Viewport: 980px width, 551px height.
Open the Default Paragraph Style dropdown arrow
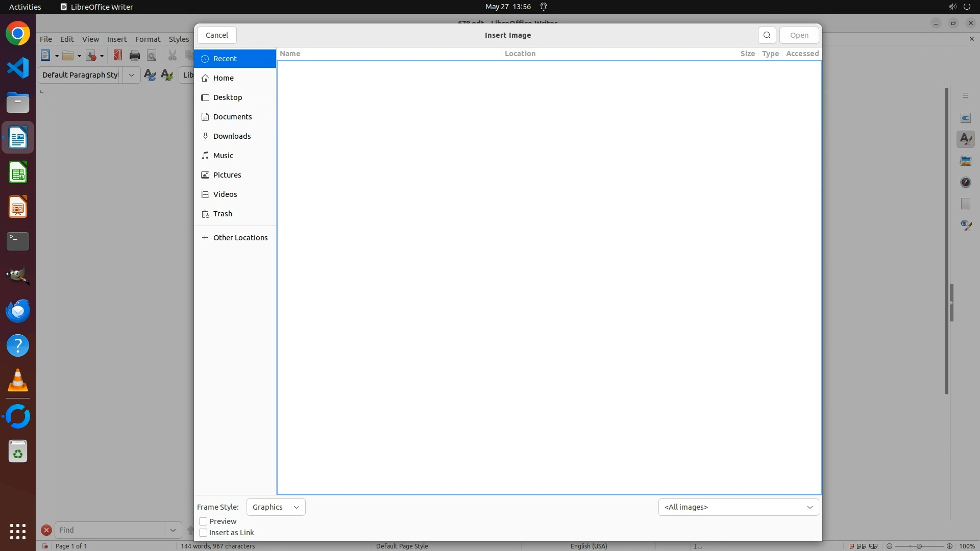click(131, 75)
